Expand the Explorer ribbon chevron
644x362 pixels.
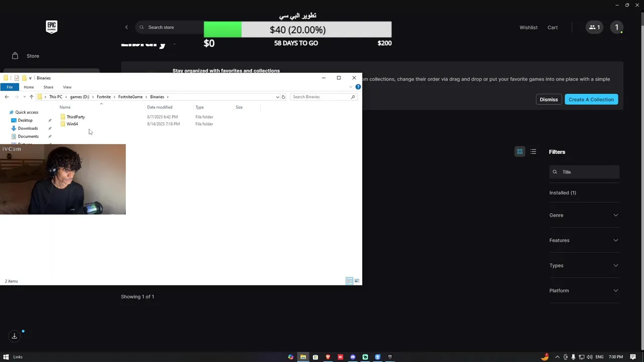tap(351, 87)
